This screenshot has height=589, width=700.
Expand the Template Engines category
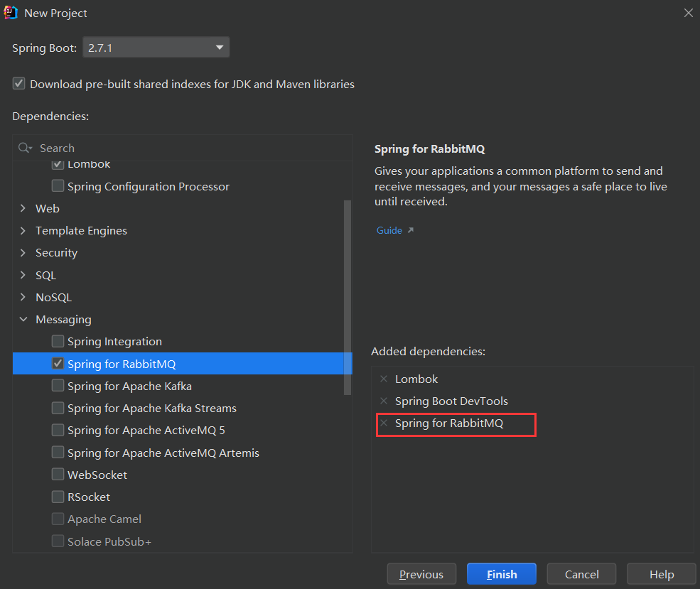pos(23,230)
